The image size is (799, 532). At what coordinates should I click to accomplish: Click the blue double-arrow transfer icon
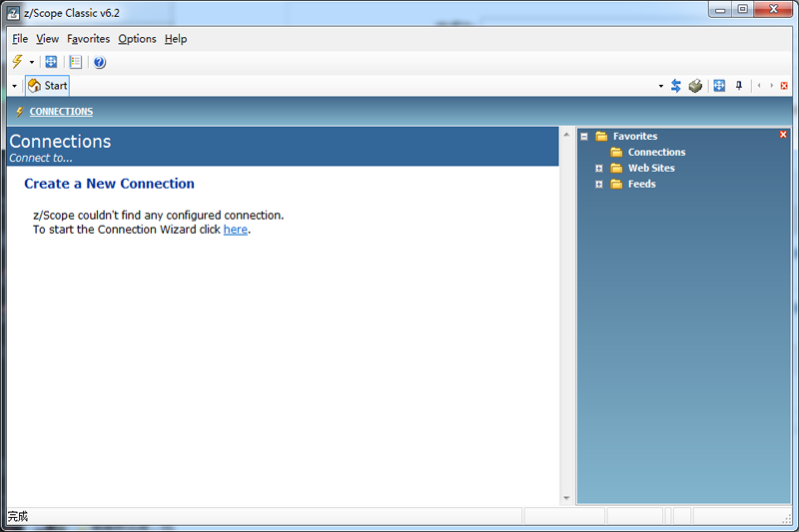pos(676,86)
